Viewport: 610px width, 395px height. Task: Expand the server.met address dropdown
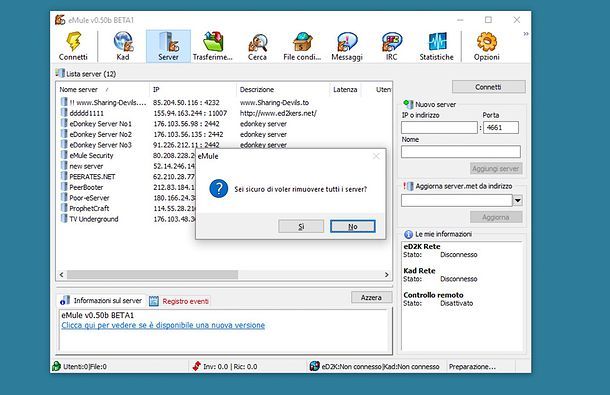point(517,201)
